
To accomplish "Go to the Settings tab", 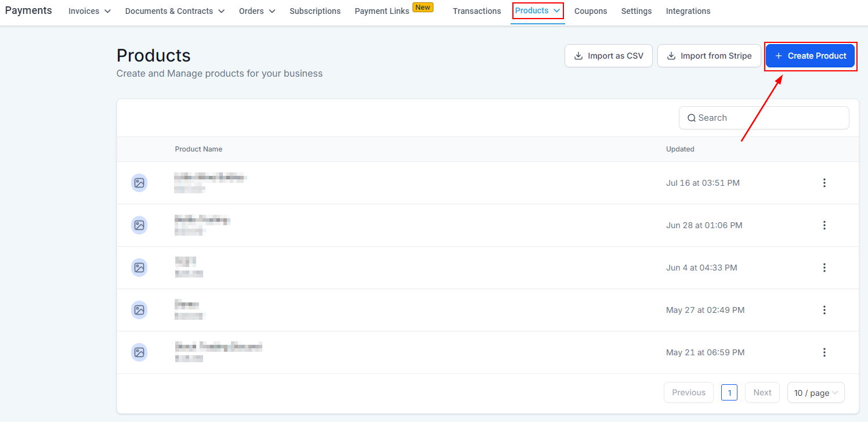I will coord(636,11).
